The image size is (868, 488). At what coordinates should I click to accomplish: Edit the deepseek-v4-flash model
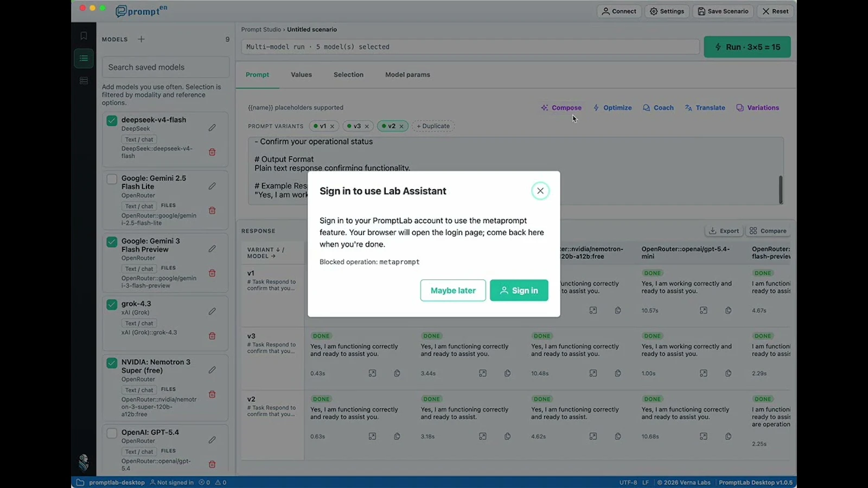point(212,128)
